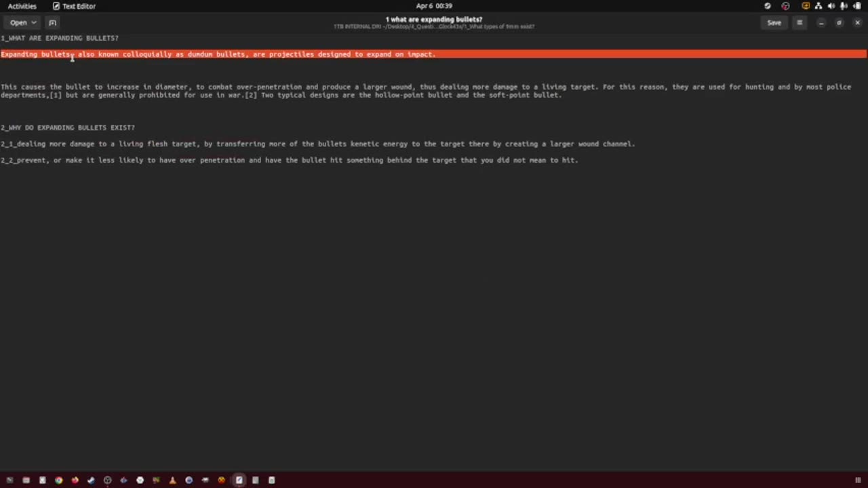Screen dimensions: 868x488
Task: Click line starting 'departments,[1] but are generally'
Action: (281, 95)
